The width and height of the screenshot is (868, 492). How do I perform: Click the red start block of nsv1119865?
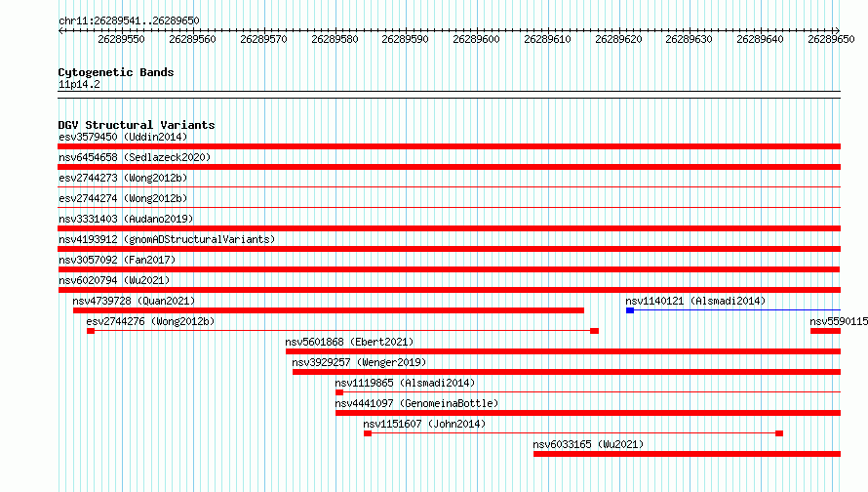point(339,392)
